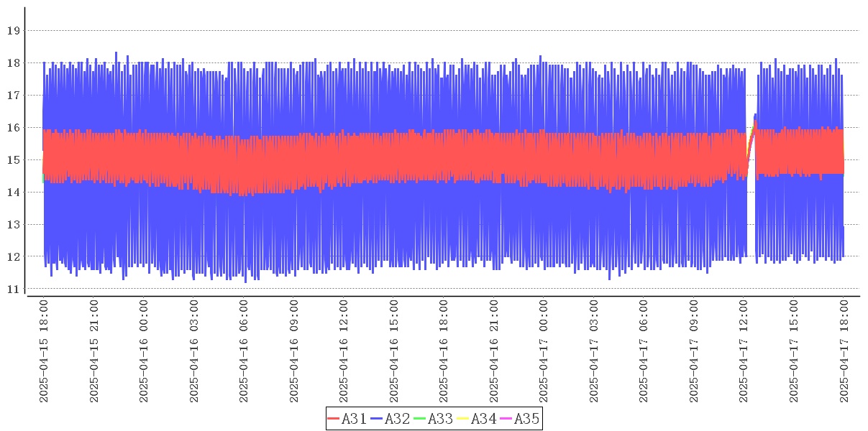The width and height of the screenshot is (868, 431).
Task: Click the yellow A34 legend line swatch
Action: click(x=463, y=419)
